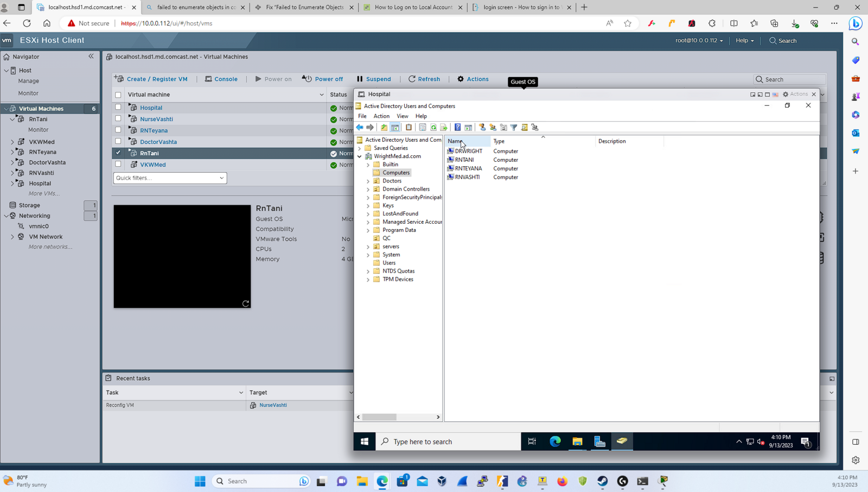The height and width of the screenshot is (492, 868).
Task: Check the DoctorVashta virtual machine checkbox
Action: pyautogui.click(x=118, y=142)
